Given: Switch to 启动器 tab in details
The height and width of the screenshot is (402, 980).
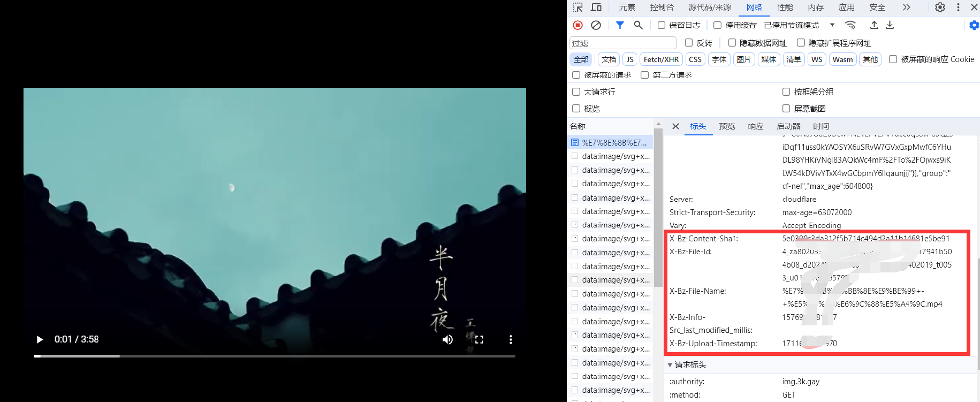Looking at the screenshot, I should pyautogui.click(x=788, y=126).
